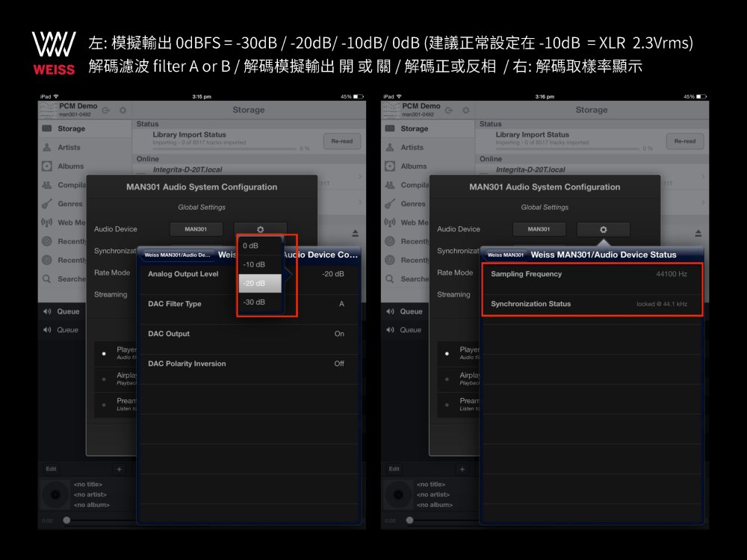Select Preamp radio option in left iPad
747x560 pixels.
click(104, 405)
